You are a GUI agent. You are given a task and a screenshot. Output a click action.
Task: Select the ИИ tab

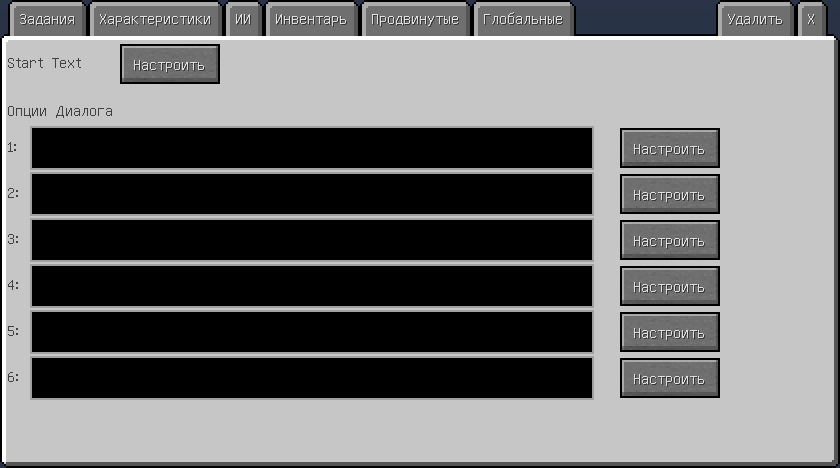243,20
